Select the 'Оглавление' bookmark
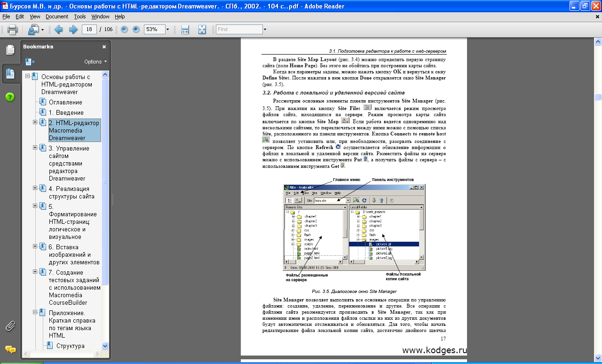602x364 pixels. (x=65, y=102)
